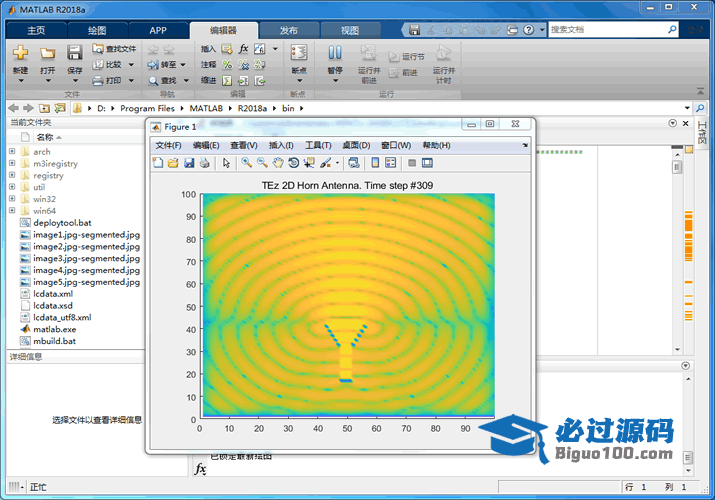Select the brush data tool in Figure 1
The height and width of the screenshot is (500, 715).
point(326,163)
